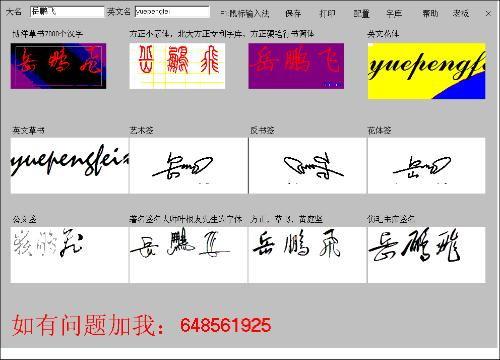Select the bold brush signature in bottom-right preview

pyautogui.click(x=427, y=255)
